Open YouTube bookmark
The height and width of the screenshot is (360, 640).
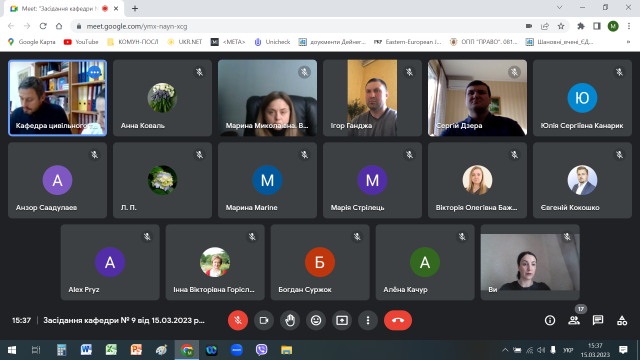(81, 42)
